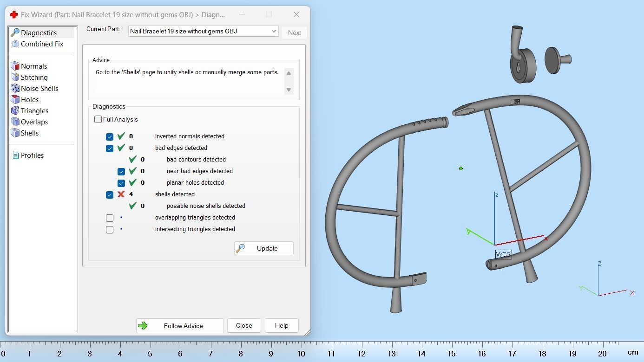This screenshot has width=644, height=362.
Task: Click the Holes cube icon
Action: 15,99
